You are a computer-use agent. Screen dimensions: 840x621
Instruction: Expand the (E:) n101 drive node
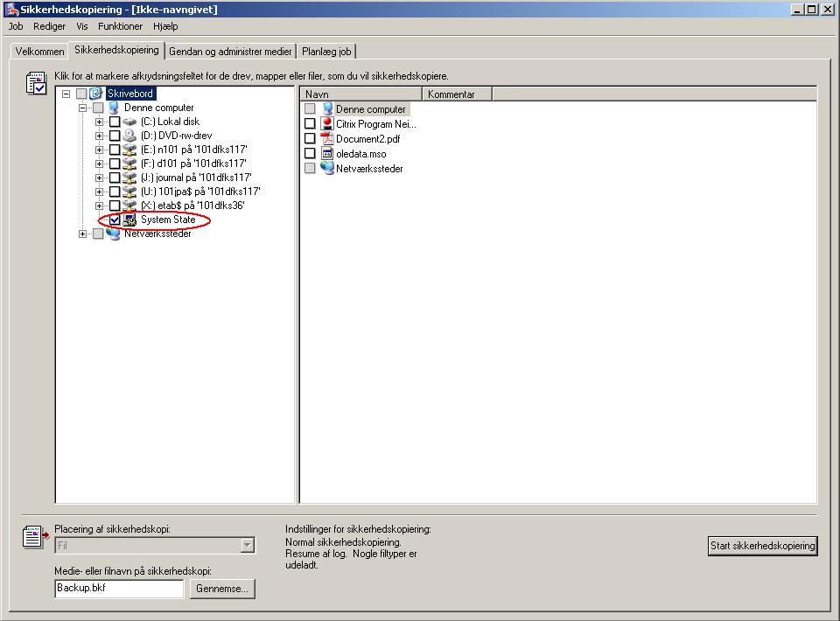tap(100, 150)
